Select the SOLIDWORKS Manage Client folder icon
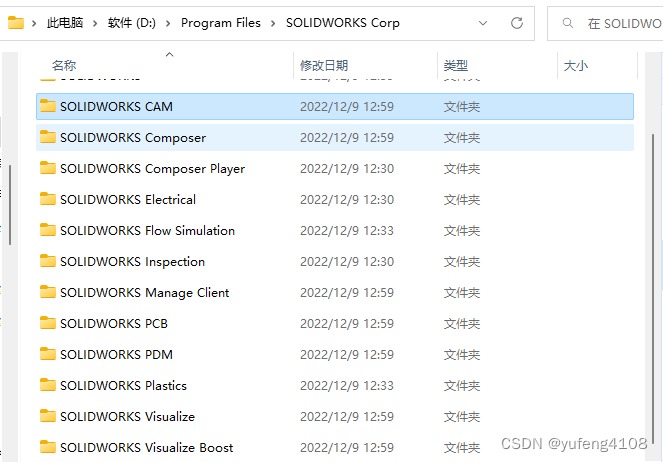The width and height of the screenshot is (663, 462). 48,292
